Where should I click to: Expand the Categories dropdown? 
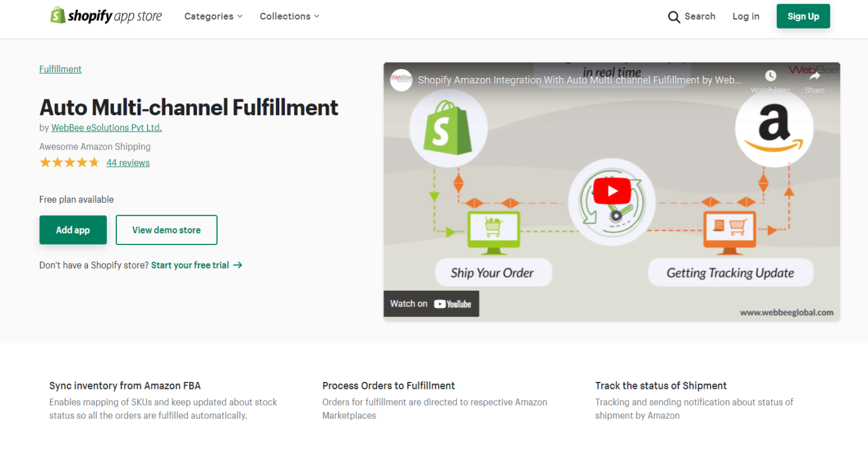[x=213, y=16]
